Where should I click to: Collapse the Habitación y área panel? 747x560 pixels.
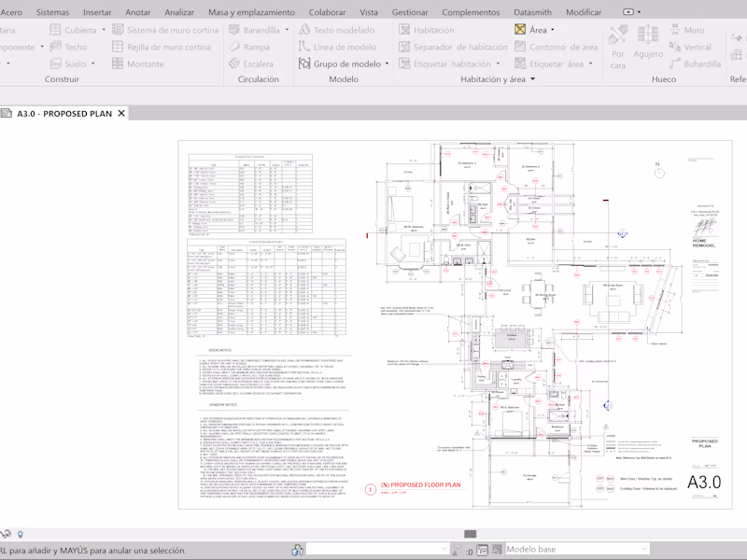point(531,78)
